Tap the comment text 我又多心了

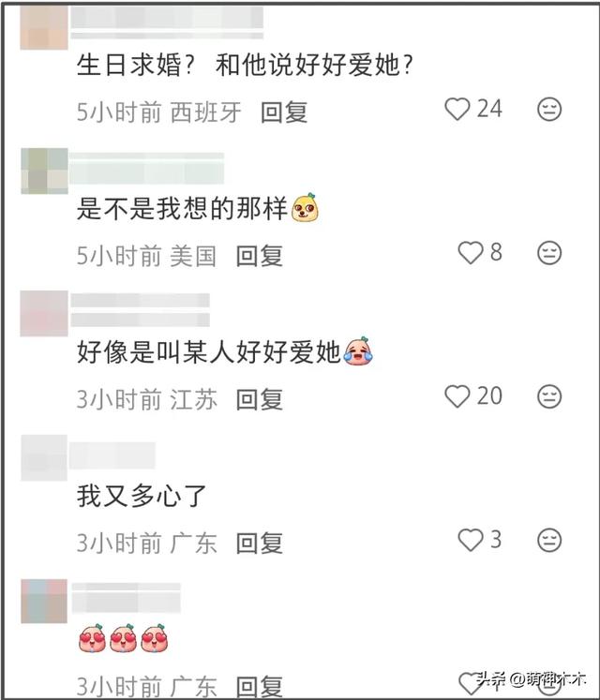click(142, 496)
